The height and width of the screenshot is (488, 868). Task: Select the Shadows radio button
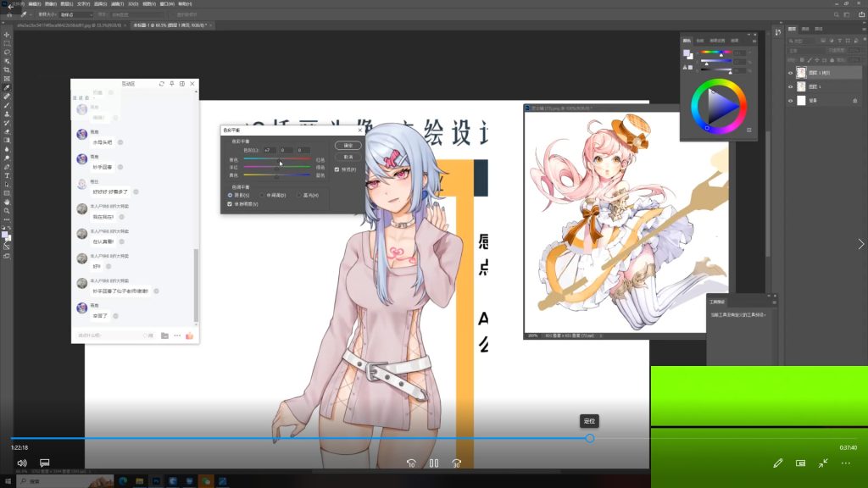click(x=230, y=195)
